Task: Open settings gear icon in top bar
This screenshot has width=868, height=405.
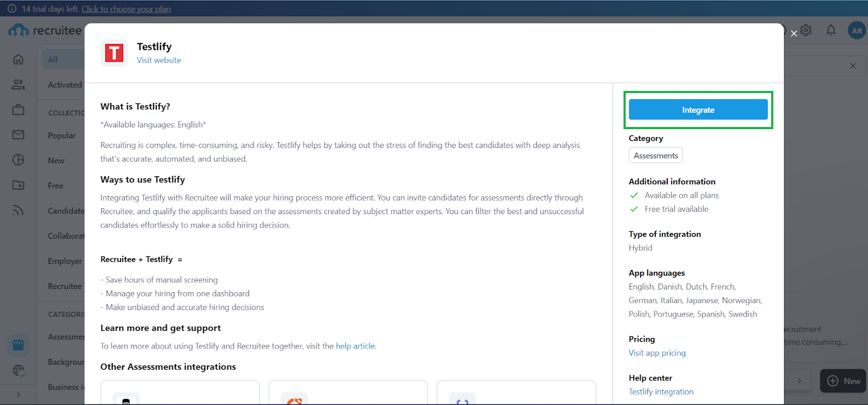Action: 806,30
